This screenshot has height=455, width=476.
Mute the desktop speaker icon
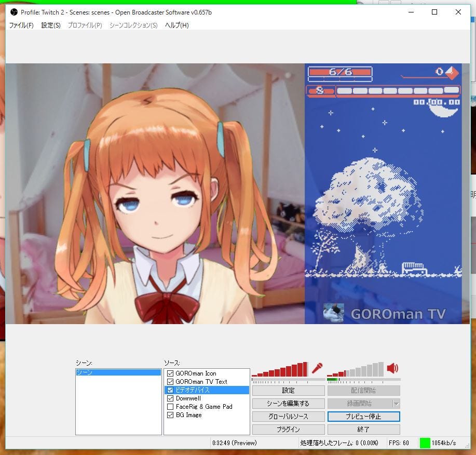pyautogui.click(x=392, y=368)
